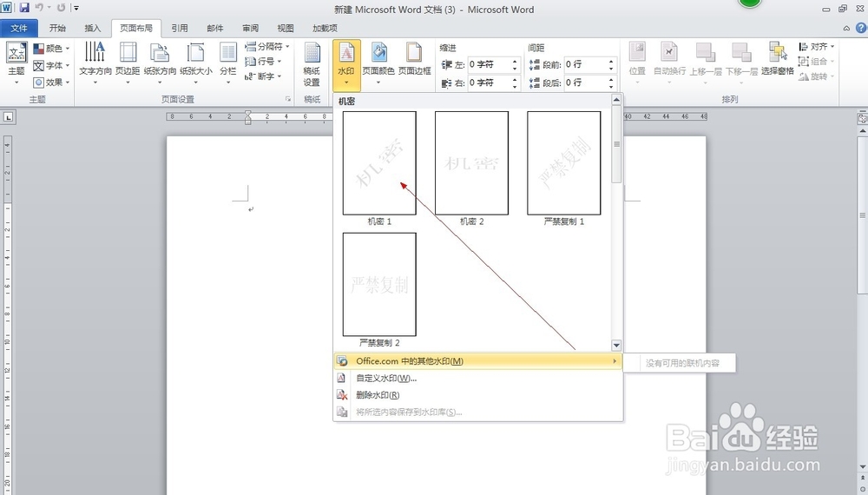Viewport: 868px width, 495px height.
Task: Increase spacing before stepper
Action: tap(611, 62)
